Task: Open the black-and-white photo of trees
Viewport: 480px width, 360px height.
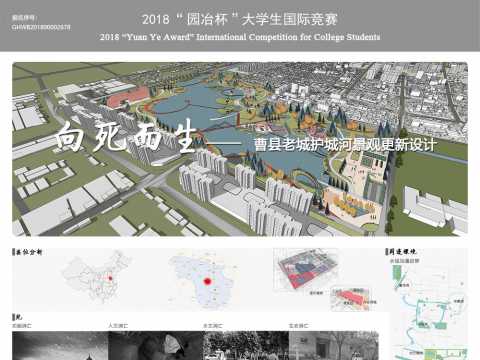Action: [x=246, y=346]
